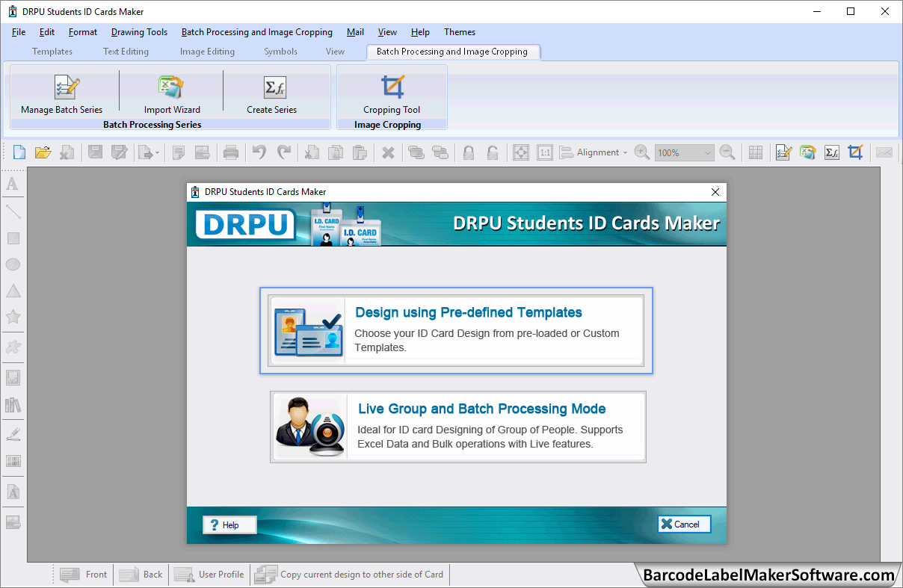Screen dimensions: 903x588
Task: Zoom in with magnifier plus icon
Action: pyautogui.click(x=641, y=152)
